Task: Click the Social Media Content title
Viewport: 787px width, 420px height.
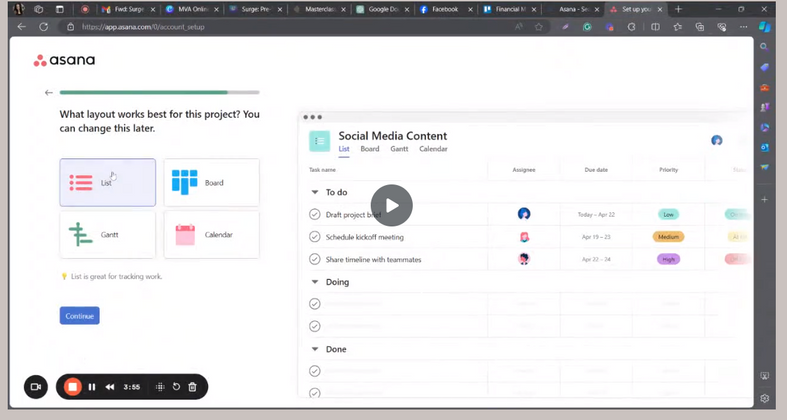Action: 392,136
